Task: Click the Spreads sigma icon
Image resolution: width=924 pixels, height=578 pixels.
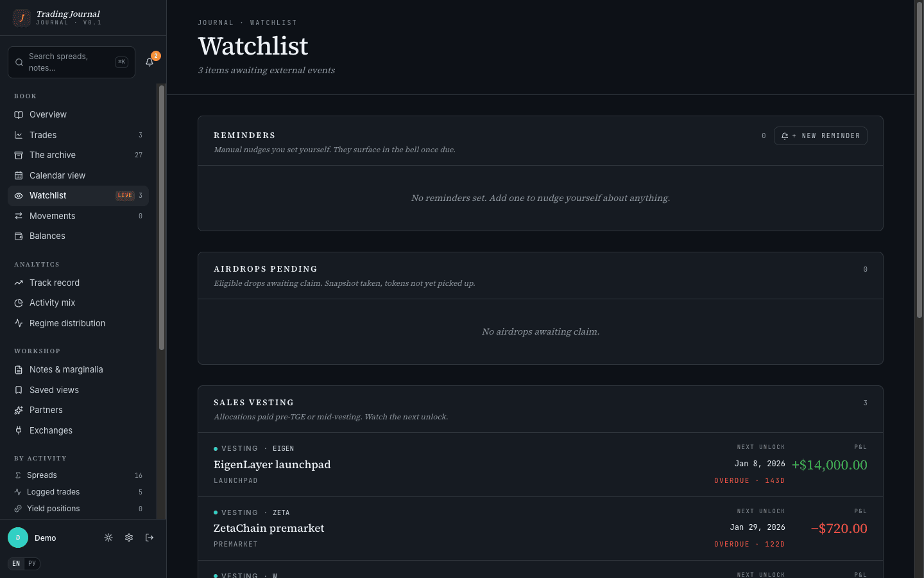Action: pos(18,475)
